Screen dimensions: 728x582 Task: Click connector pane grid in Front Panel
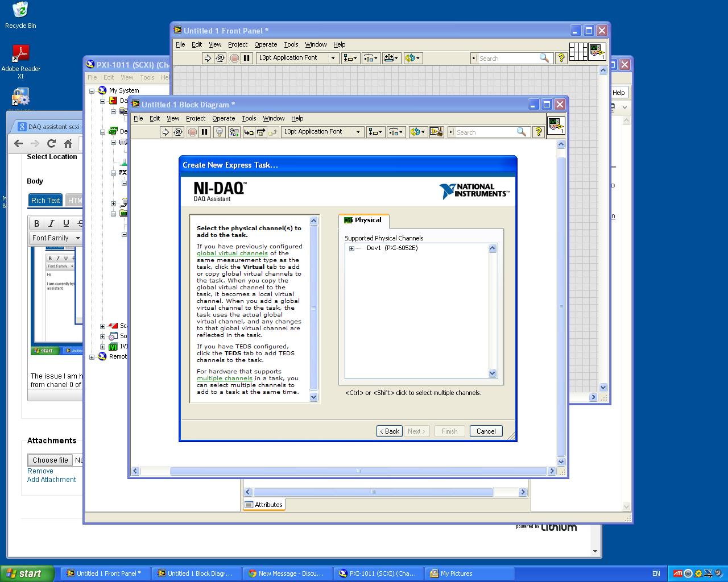[578, 52]
